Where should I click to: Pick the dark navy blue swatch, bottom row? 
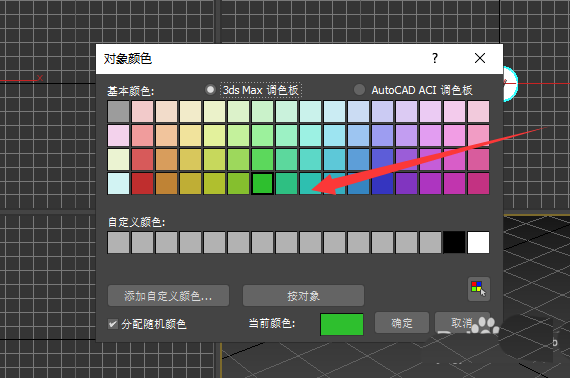[x=382, y=184]
